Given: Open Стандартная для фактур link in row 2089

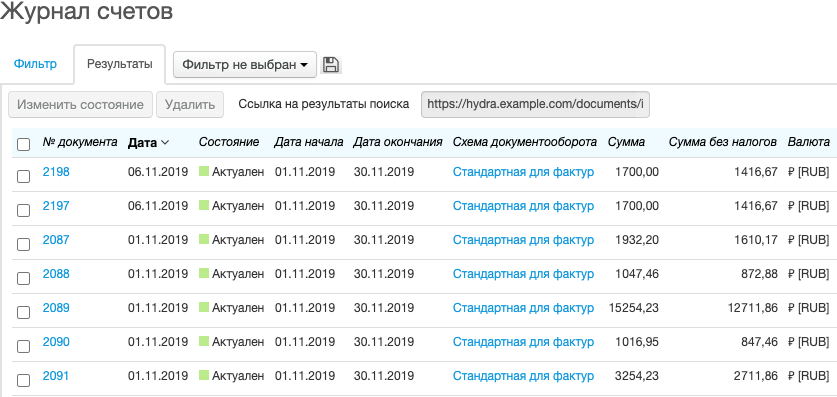Looking at the screenshot, I should point(523,308).
